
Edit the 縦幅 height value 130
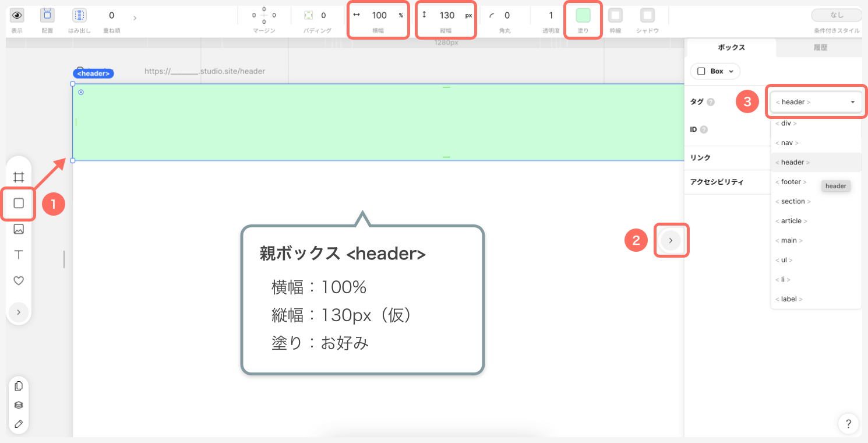pyautogui.click(x=447, y=16)
